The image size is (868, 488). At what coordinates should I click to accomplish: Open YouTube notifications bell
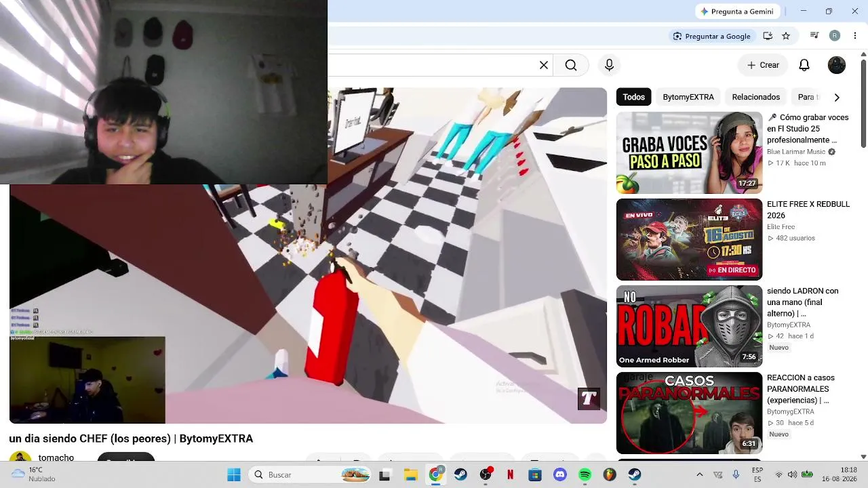[804, 65]
